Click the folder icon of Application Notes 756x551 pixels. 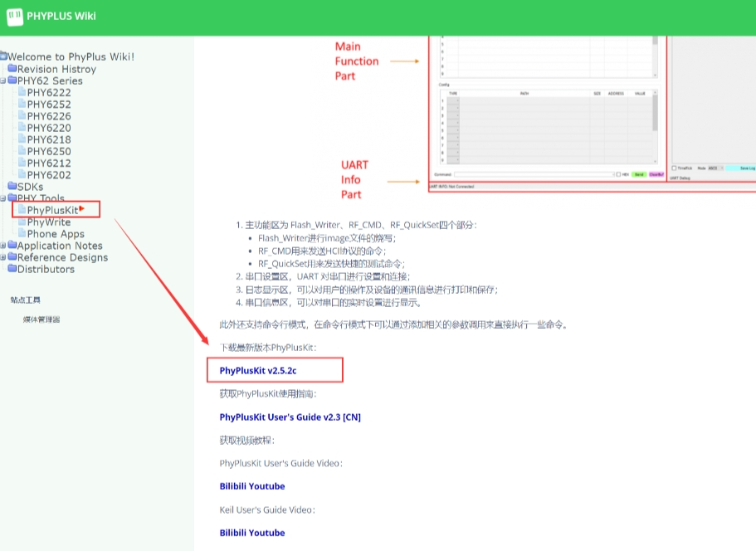pos(12,245)
